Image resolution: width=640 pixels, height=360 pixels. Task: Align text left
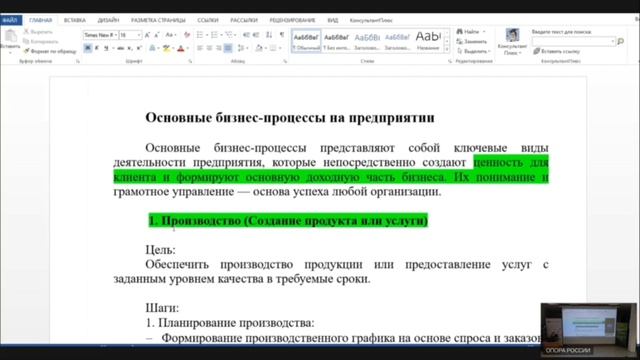200,48
